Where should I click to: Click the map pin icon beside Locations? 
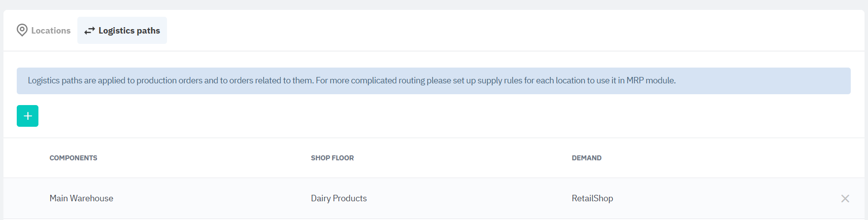tap(22, 30)
